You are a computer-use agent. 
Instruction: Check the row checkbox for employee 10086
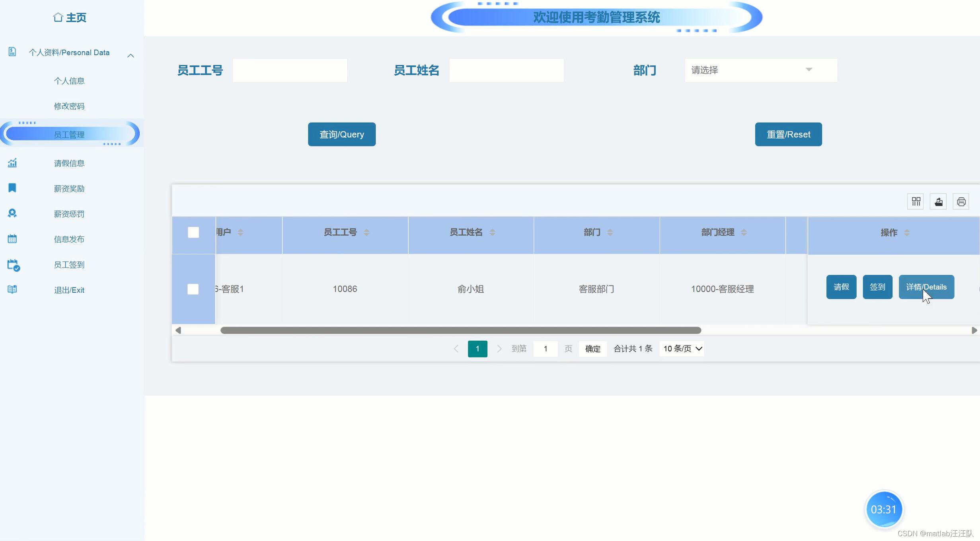[x=193, y=289]
